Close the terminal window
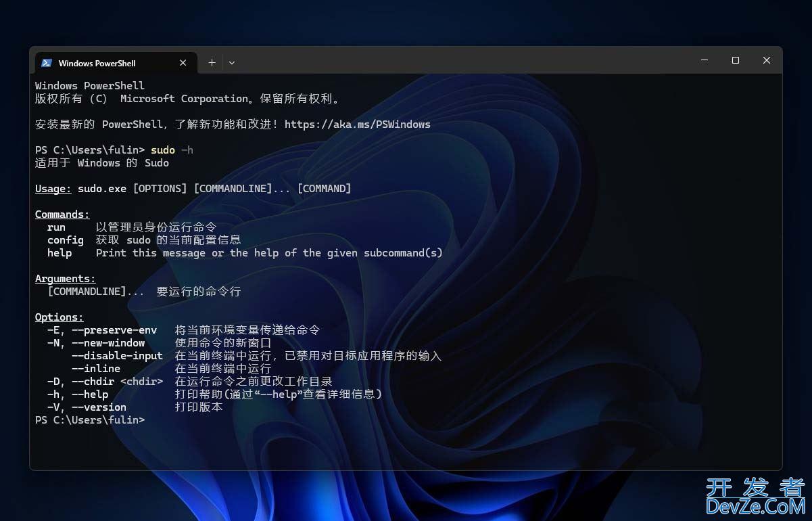812x521 pixels. click(766, 60)
